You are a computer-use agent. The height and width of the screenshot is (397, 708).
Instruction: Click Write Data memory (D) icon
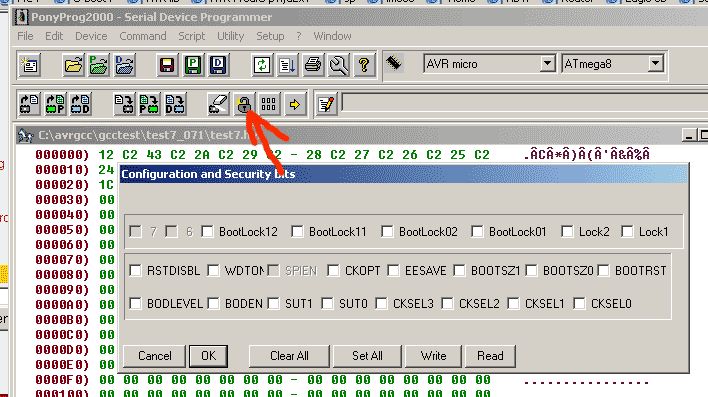click(x=175, y=104)
